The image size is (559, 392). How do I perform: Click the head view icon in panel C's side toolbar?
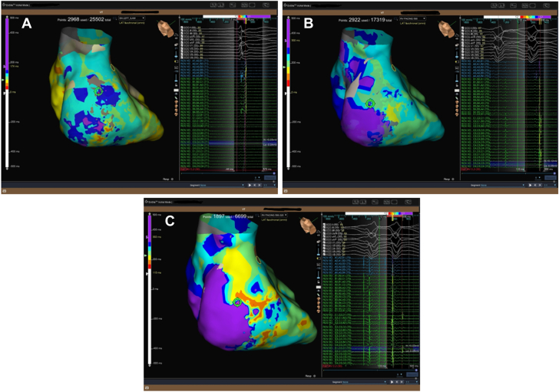click(x=319, y=299)
